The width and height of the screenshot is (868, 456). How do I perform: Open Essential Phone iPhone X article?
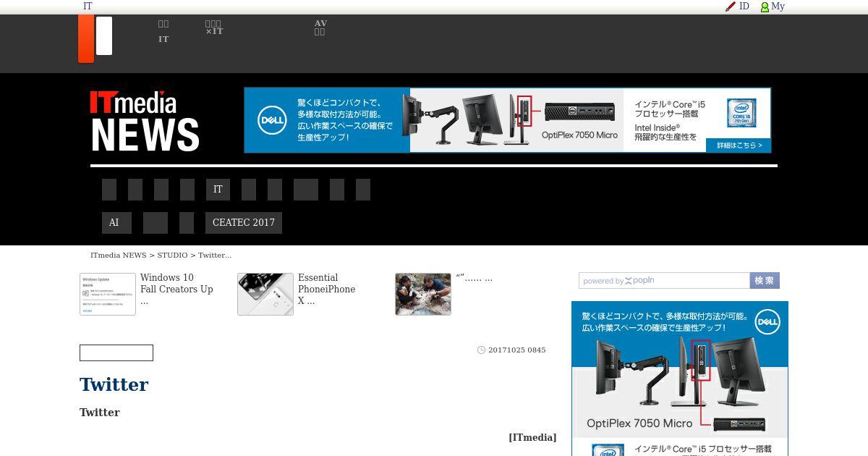click(x=326, y=289)
